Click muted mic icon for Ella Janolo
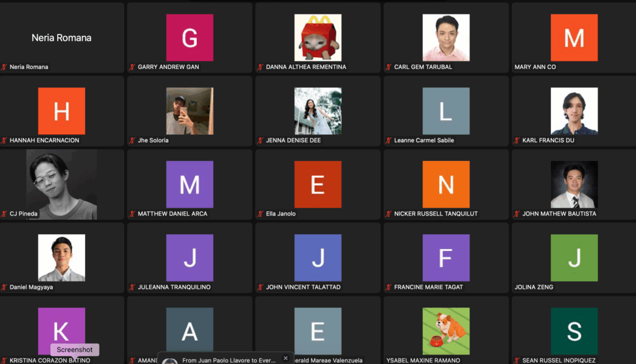This screenshot has height=364, width=636. 260,214
